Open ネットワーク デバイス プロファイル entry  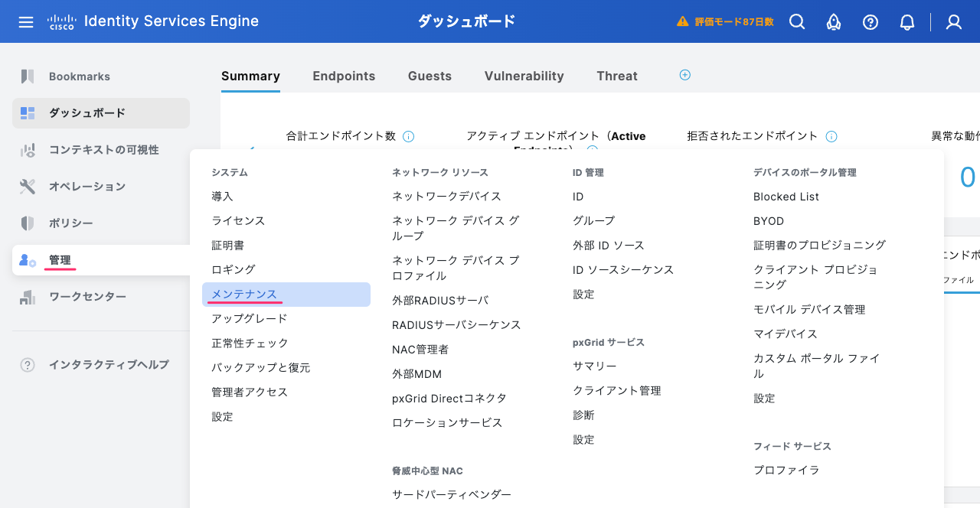[x=456, y=268]
